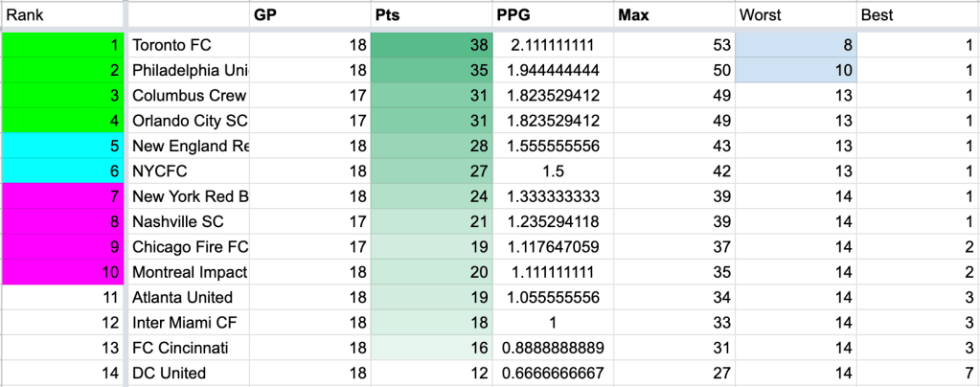The width and height of the screenshot is (980, 387).
Task: Select DC United's Best value 7
Action: [x=918, y=373]
